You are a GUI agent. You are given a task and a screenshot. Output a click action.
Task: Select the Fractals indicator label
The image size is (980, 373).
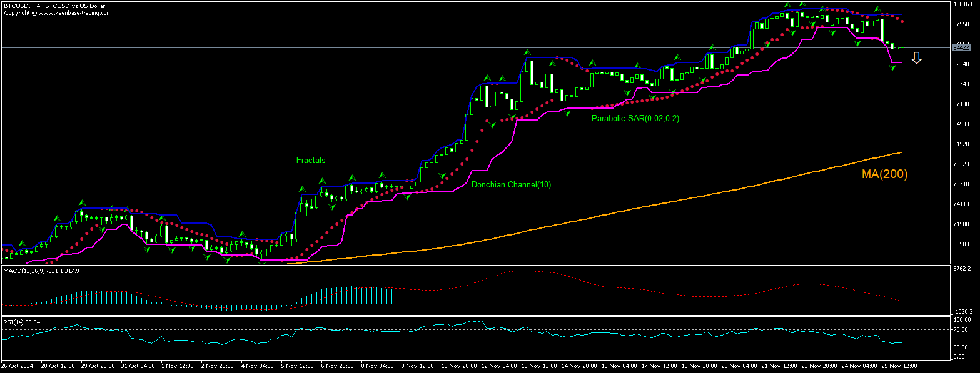tap(311, 161)
